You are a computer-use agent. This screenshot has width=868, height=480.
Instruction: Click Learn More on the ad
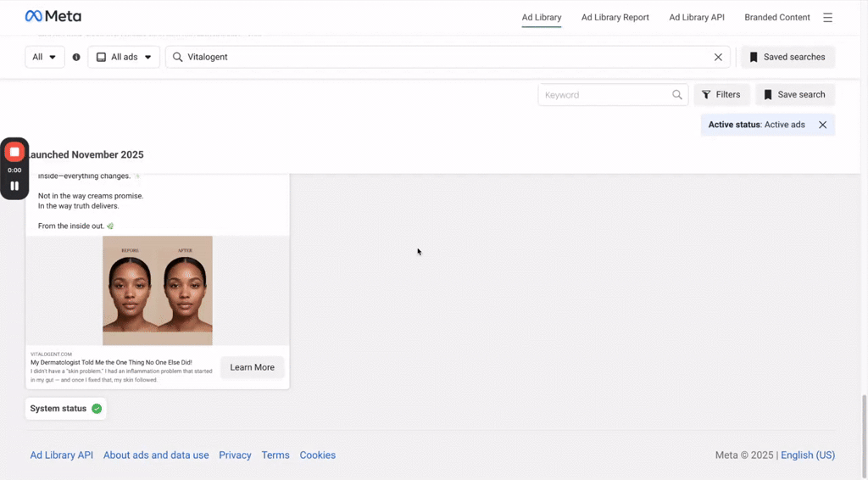[252, 367]
